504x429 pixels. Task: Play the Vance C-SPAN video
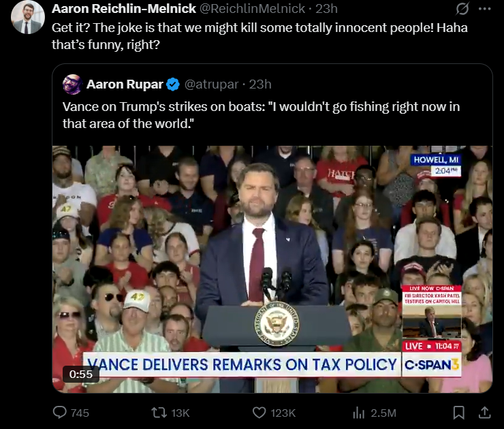(272, 269)
